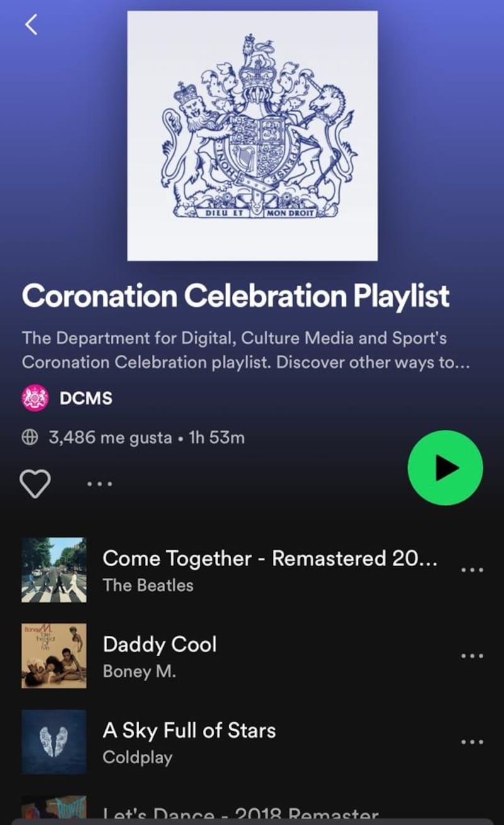Viewport: 504px width, 825px height.
Task: Click the Coronation Celebration Playlist title
Action: 236,296
